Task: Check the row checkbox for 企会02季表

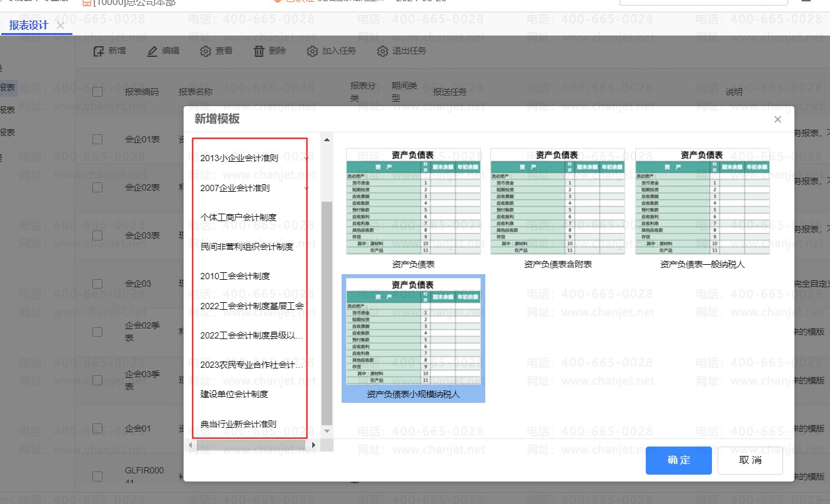Action: tap(97, 332)
